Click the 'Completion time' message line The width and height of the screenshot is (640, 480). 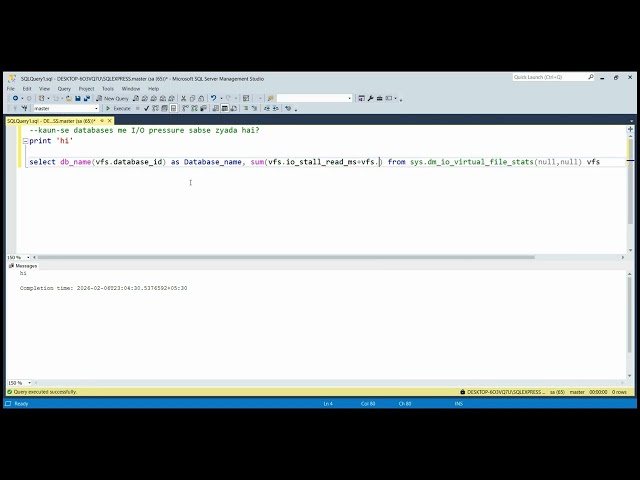coord(103,288)
